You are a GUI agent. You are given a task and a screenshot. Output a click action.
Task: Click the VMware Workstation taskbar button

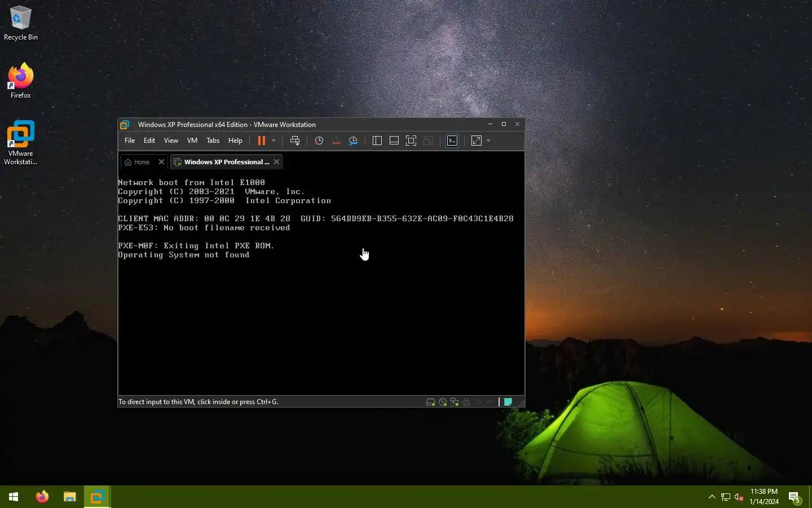(x=97, y=497)
